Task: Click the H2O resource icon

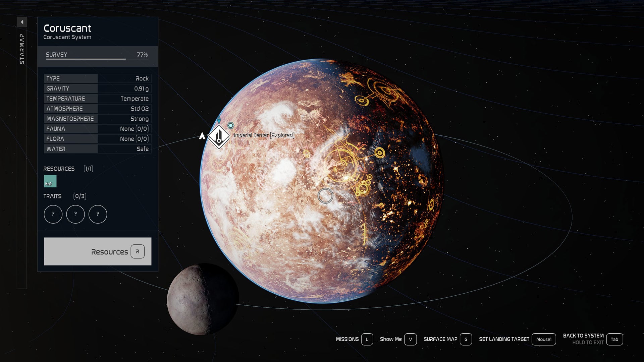Action: (51, 181)
